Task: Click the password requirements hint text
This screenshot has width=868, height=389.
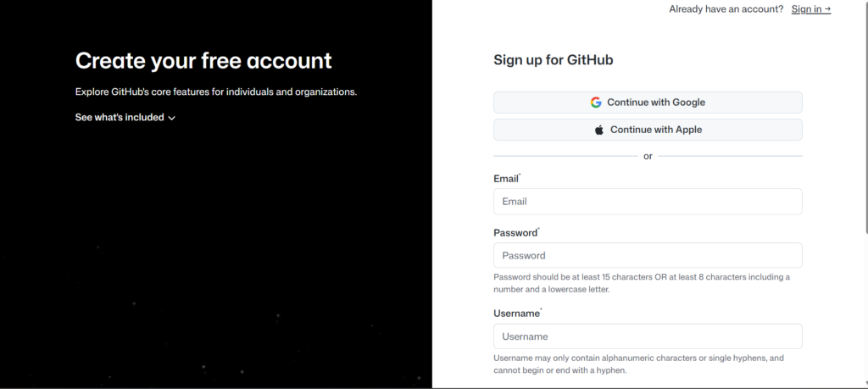Action: [x=641, y=283]
